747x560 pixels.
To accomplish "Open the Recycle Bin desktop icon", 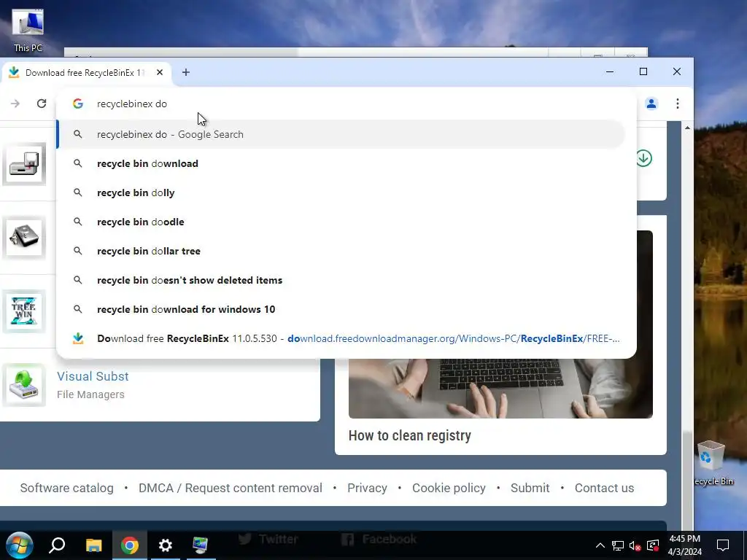I will click(x=713, y=462).
